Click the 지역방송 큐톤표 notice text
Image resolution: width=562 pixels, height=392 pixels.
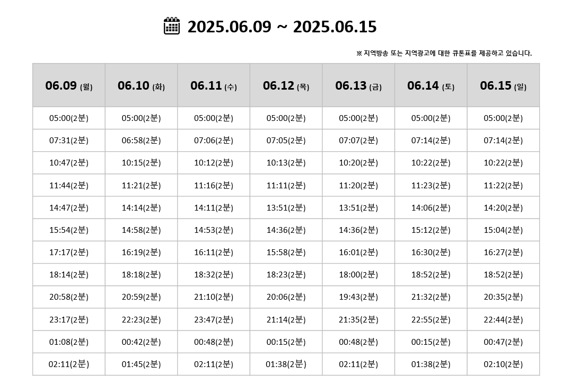[x=444, y=53]
